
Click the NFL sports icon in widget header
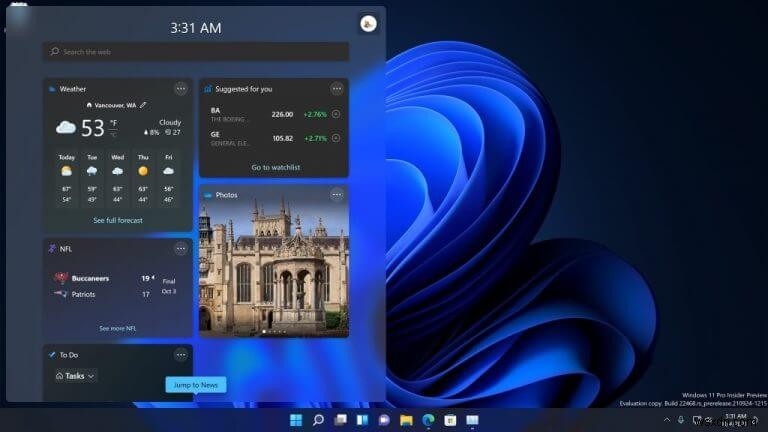[52, 249]
